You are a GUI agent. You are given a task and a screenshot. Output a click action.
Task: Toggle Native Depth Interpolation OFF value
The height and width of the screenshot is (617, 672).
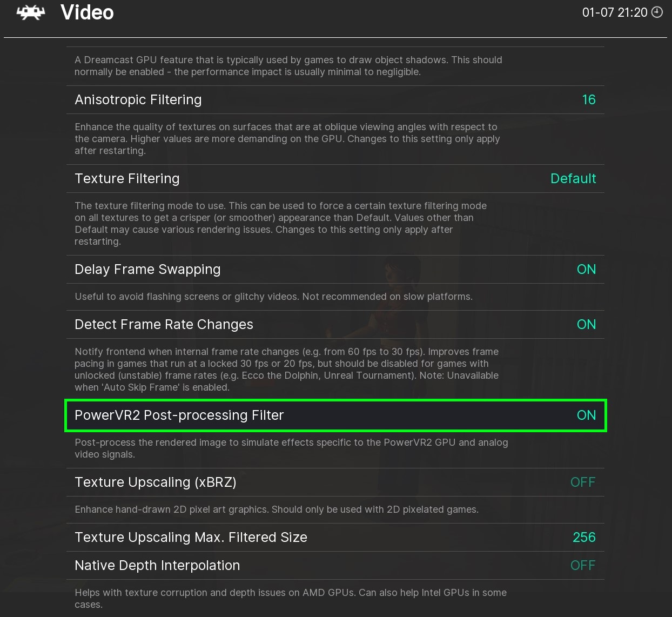pos(583,565)
